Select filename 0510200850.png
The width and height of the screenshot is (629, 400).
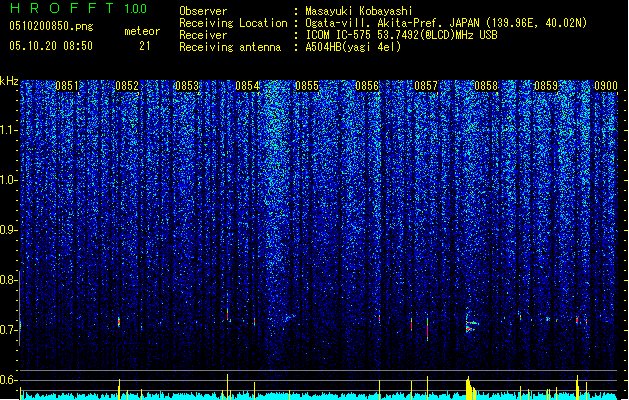pos(51,26)
